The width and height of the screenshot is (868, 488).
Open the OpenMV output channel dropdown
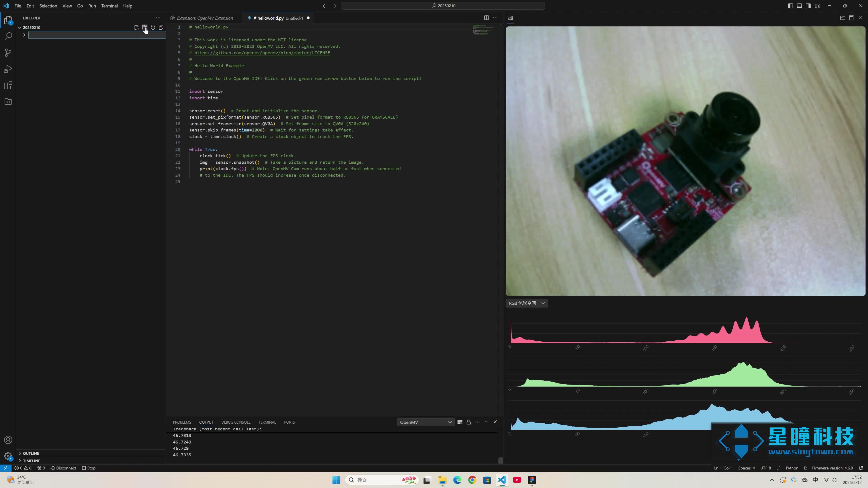pyautogui.click(x=425, y=422)
